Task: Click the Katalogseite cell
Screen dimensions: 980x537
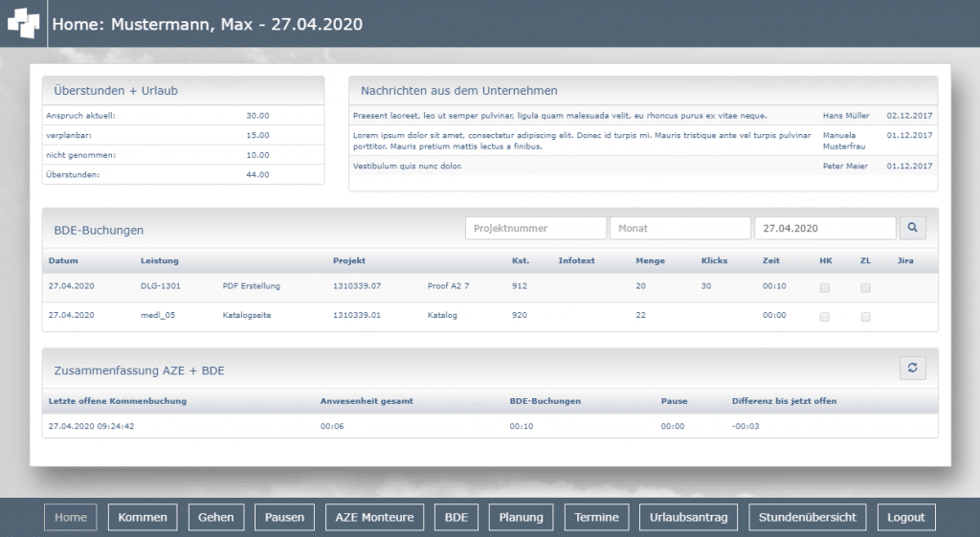Action: coord(247,315)
